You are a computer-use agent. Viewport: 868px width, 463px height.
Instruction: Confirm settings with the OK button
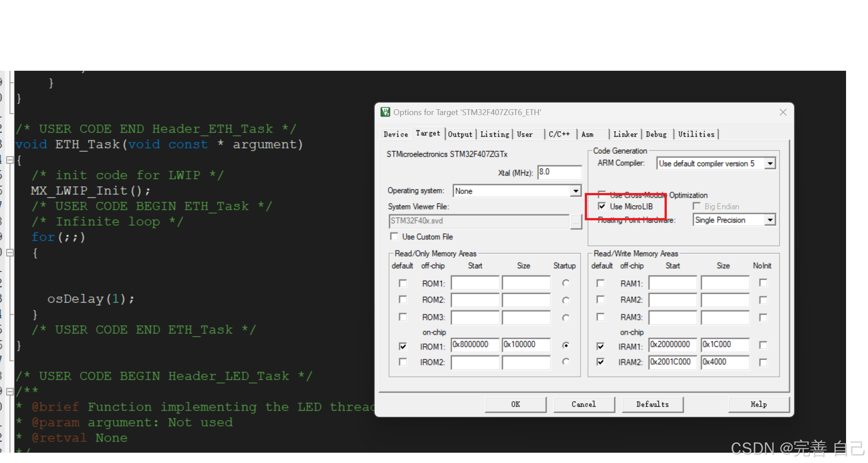515,404
